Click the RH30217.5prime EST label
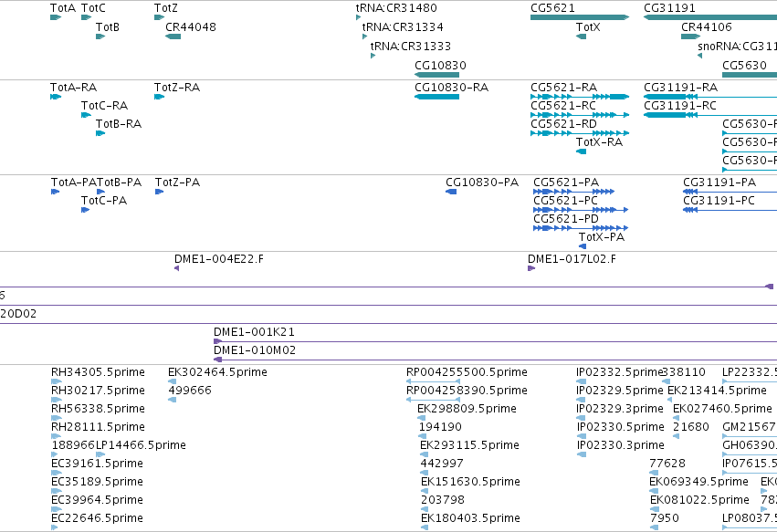The height and width of the screenshot is (532, 777). (98, 391)
